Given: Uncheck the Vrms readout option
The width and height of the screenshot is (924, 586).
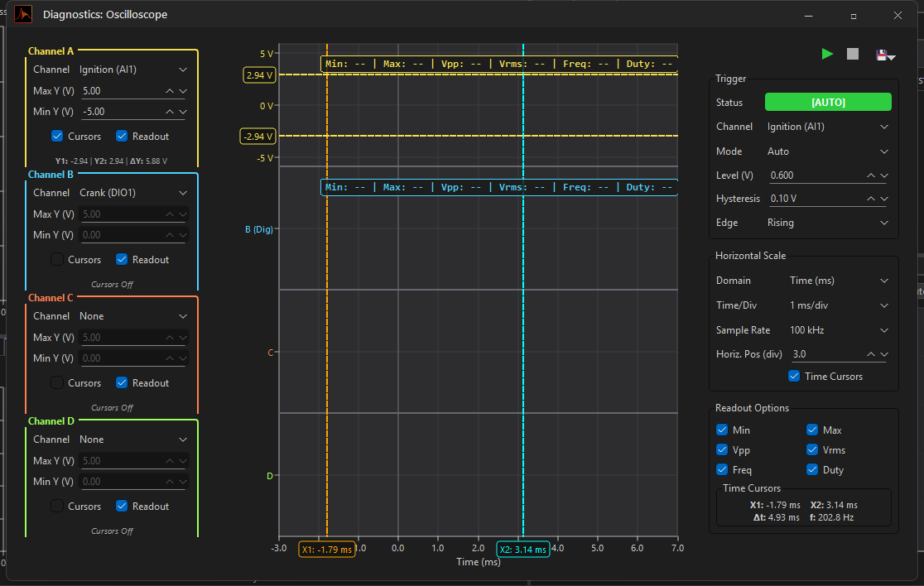Looking at the screenshot, I should 812,450.
